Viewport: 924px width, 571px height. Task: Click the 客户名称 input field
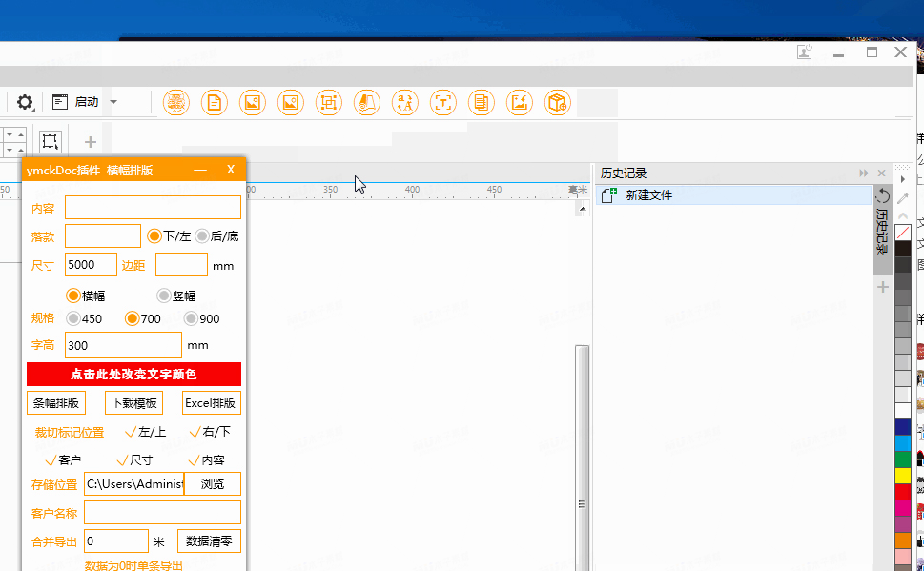point(163,513)
